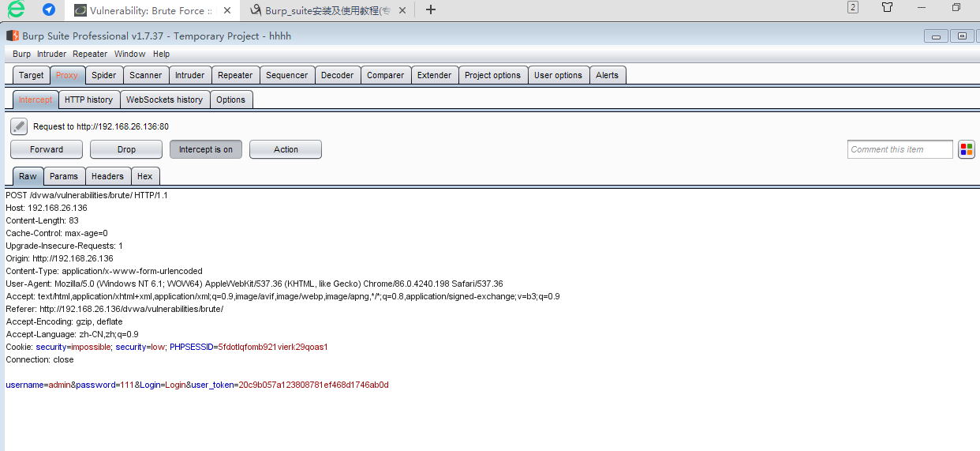Click the Request to http://192.168.26.136:80 label
This screenshot has width=980, height=451.
[x=101, y=126]
